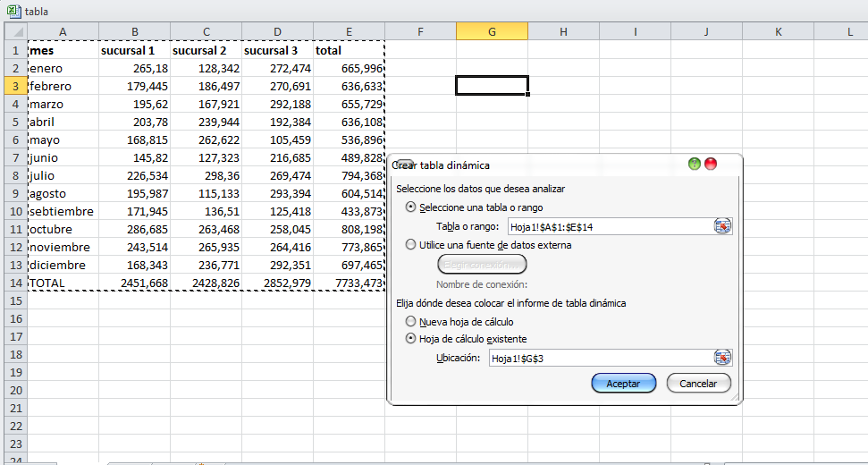Click the active cell G3

492,86
